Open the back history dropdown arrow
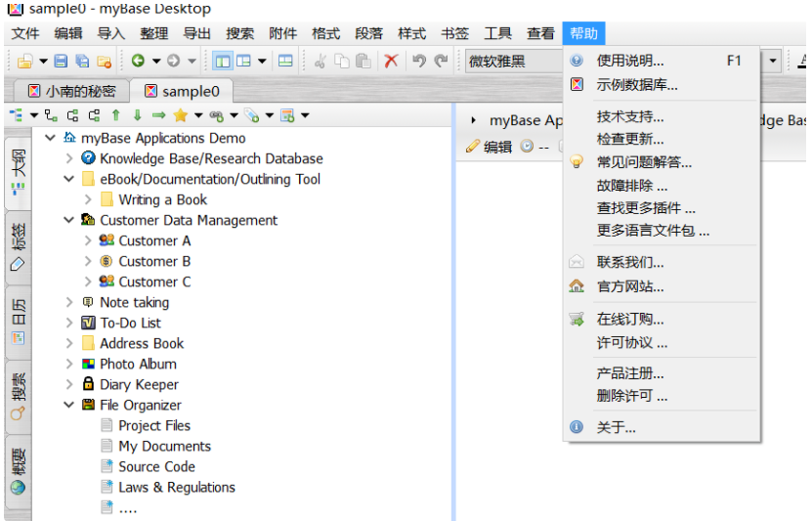The height and width of the screenshot is (521, 812). [156, 62]
